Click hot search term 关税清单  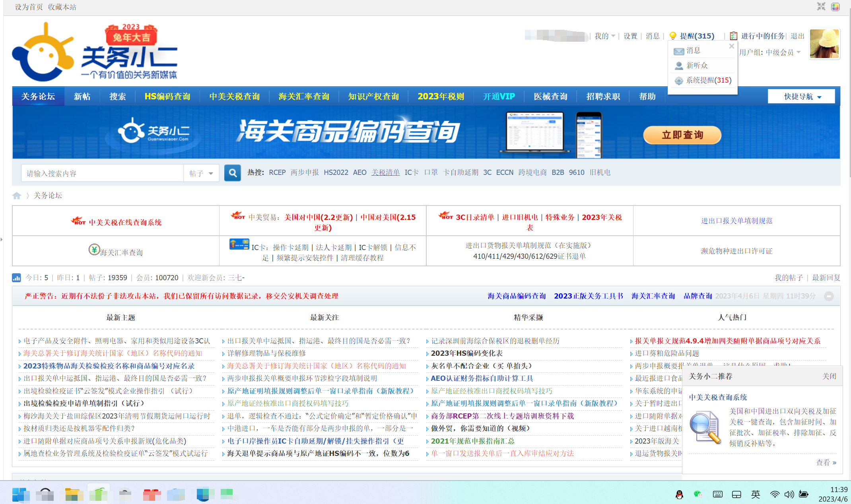point(385,173)
